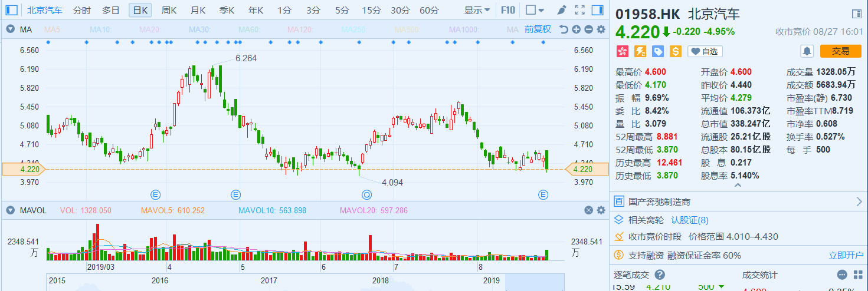Switch to 多日 multi-day chart
Image resolution: width=868 pixels, height=291 pixels.
(x=110, y=10)
